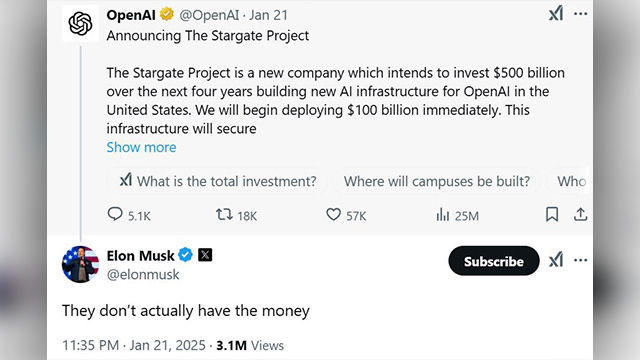Open the @elonmusk handle link
640x360 pixels.
pos(143,274)
